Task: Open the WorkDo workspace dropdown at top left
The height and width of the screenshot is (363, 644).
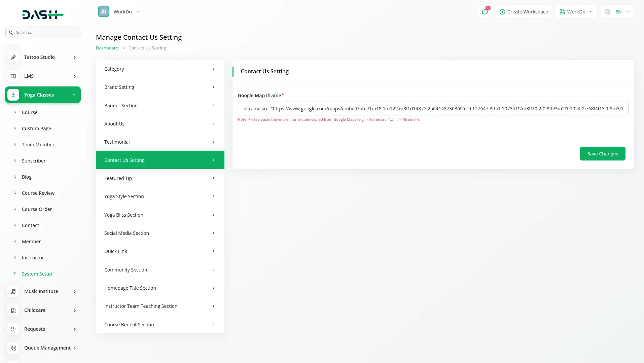Action: click(x=119, y=12)
